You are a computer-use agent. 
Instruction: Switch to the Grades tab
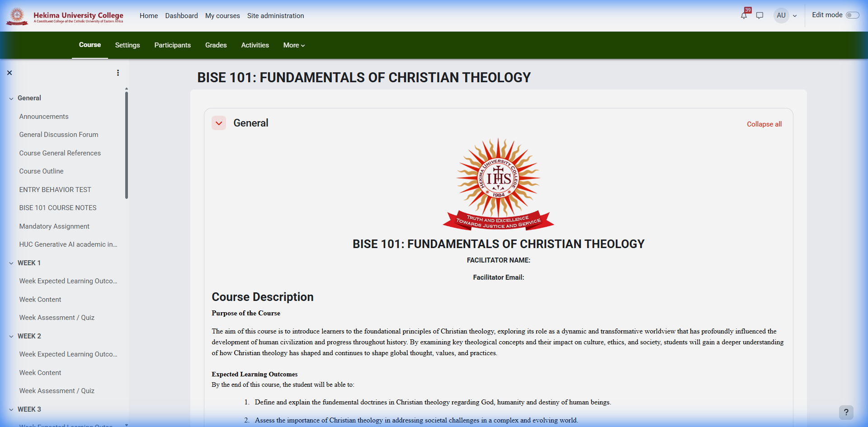click(x=216, y=45)
